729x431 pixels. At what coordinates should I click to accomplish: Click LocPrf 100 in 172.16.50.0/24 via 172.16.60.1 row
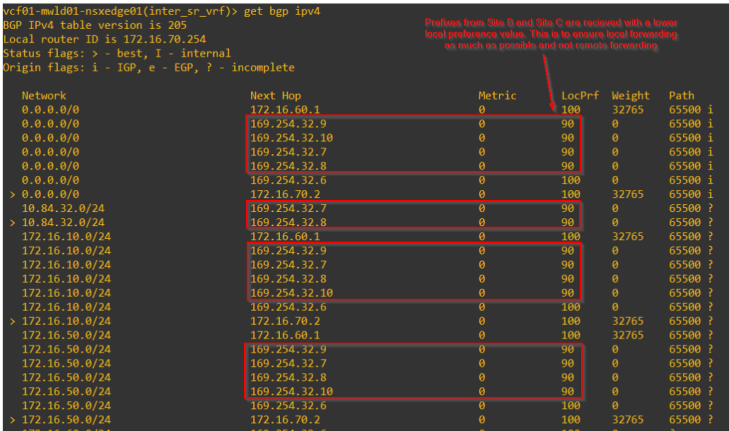pyautogui.click(x=570, y=335)
